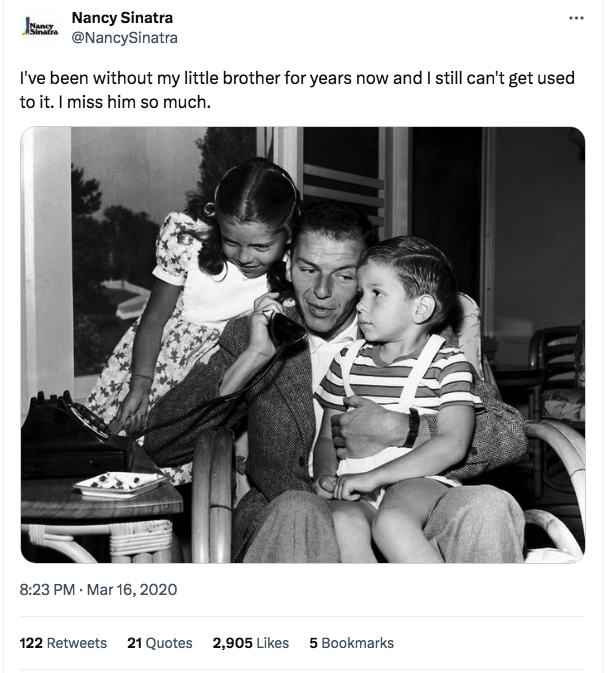The image size is (608, 673).
Task: Show the 2,905 Likes list
Action: coord(251,643)
